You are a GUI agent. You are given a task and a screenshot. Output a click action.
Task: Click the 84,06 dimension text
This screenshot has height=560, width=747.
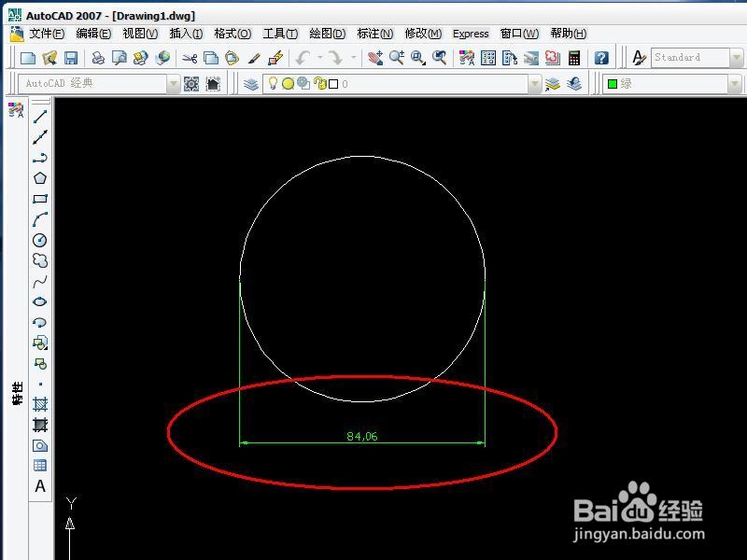point(362,436)
